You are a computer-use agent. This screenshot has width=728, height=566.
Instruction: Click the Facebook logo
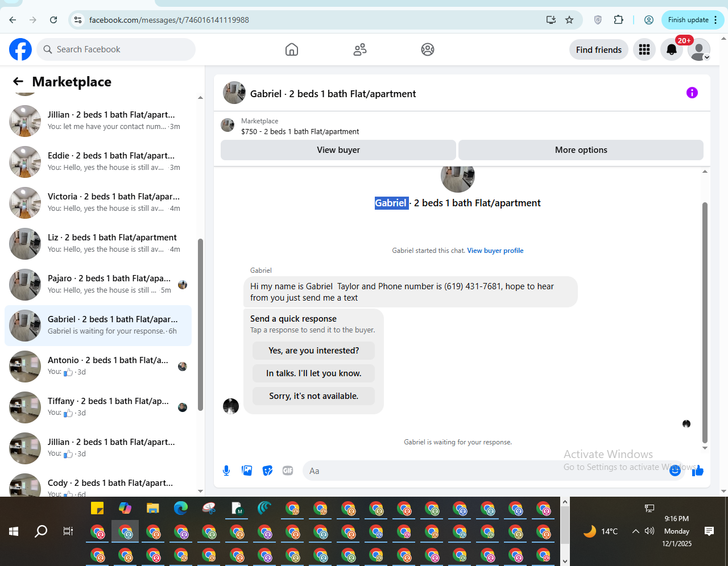click(x=20, y=49)
